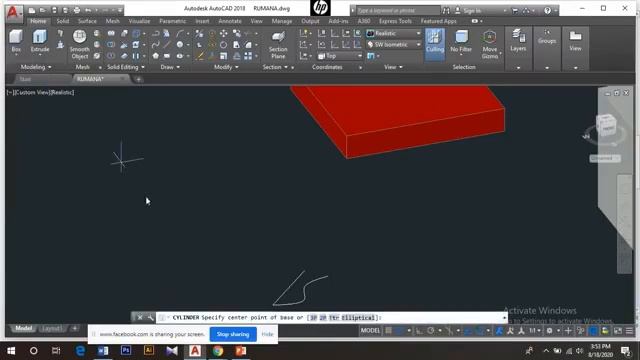Click the viewport label Custom View Realistic
The width and height of the screenshot is (640, 360).
(x=40, y=93)
